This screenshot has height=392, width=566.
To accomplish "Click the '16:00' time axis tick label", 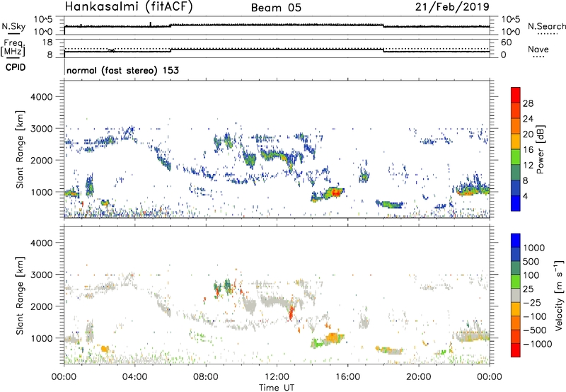I will 347,377.
